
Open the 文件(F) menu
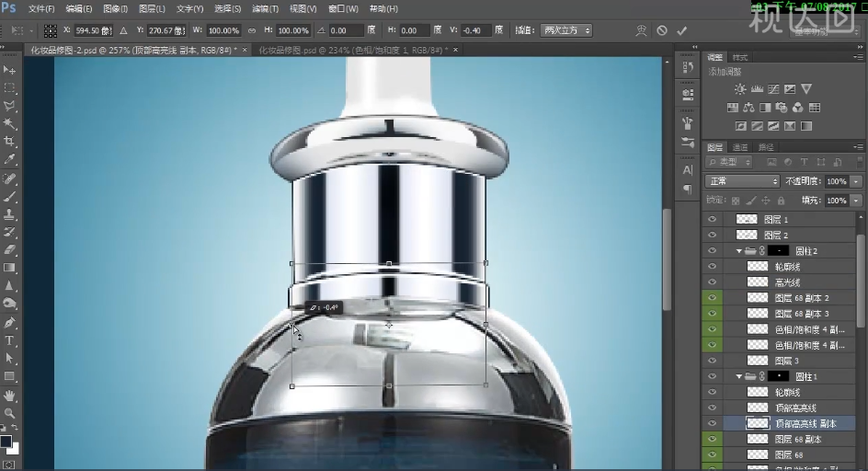tap(41, 9)
